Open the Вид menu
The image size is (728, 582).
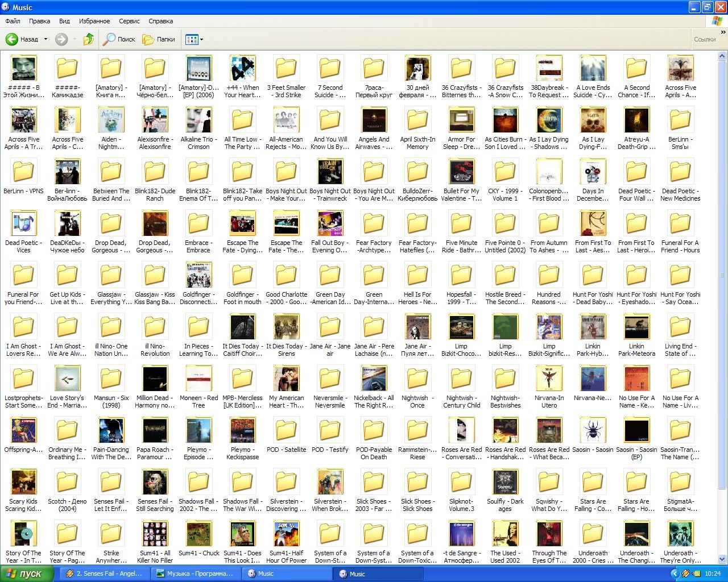pyautogui.click(x=64, y=21)
